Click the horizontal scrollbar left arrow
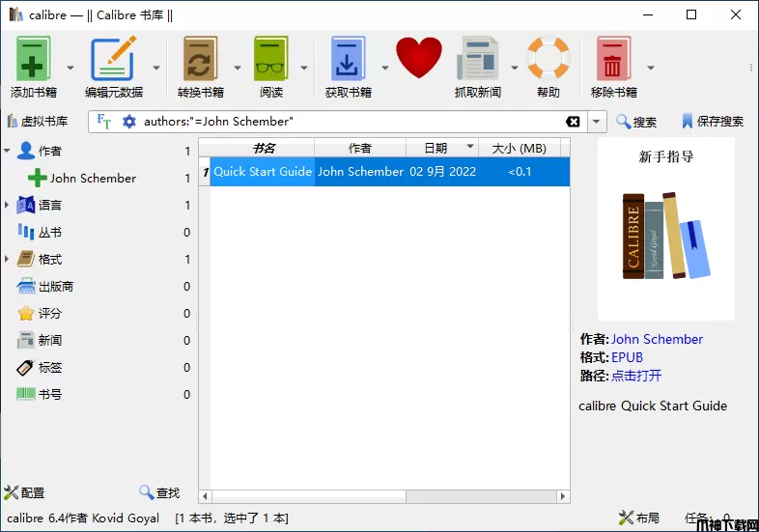Image resolution: width=759 pixels, height=532 pixels. pos(206,496)
